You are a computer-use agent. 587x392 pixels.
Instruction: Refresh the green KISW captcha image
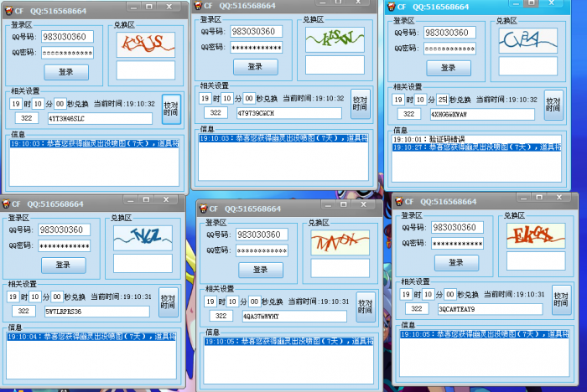335,39
